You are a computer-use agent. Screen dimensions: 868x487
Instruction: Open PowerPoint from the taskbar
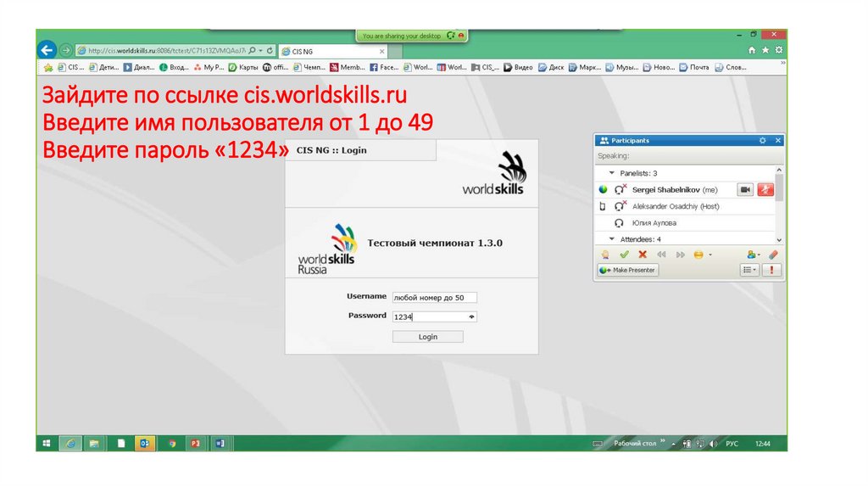[x=196, y=443]
